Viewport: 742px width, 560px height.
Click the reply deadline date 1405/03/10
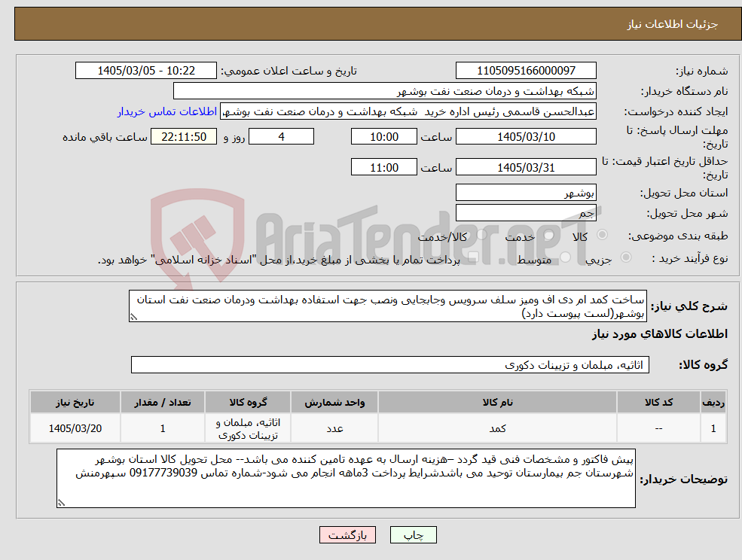[526, 137]
